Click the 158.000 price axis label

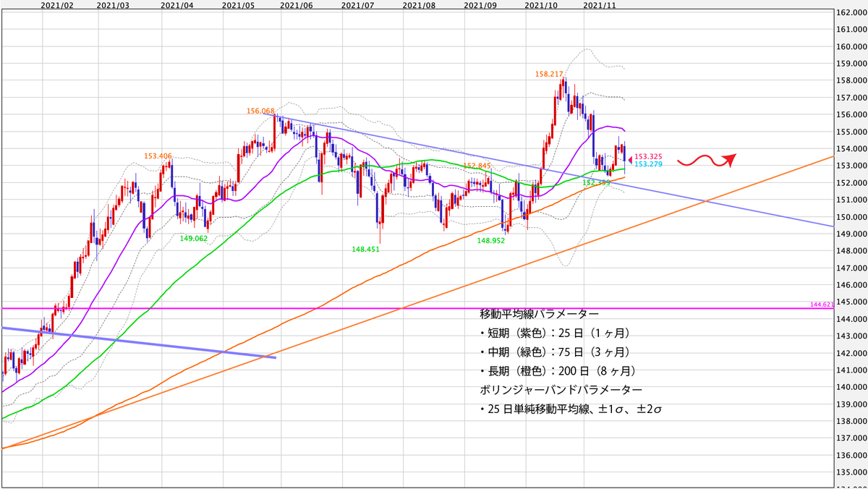[x=852, y=81]
